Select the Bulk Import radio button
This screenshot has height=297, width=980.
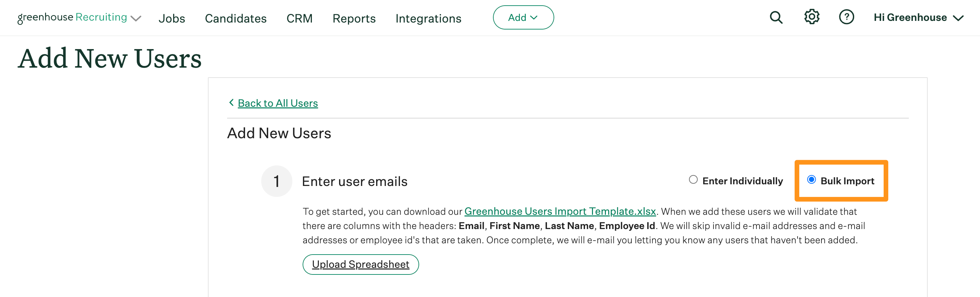click(811, 179)
